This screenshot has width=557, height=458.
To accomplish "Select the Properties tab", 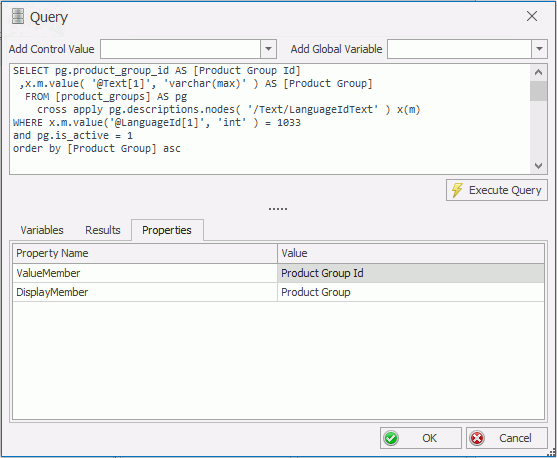I will tap(167, 230).
